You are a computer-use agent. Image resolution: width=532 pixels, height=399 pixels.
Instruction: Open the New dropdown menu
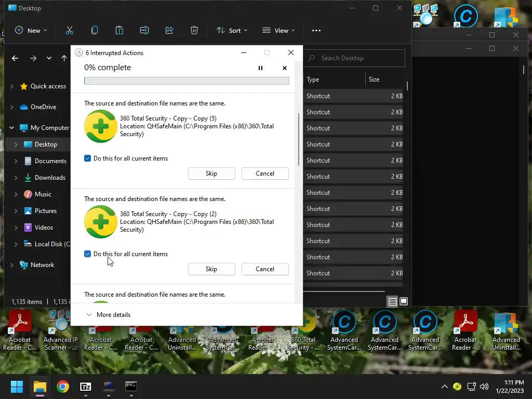[x=31, y=31]
